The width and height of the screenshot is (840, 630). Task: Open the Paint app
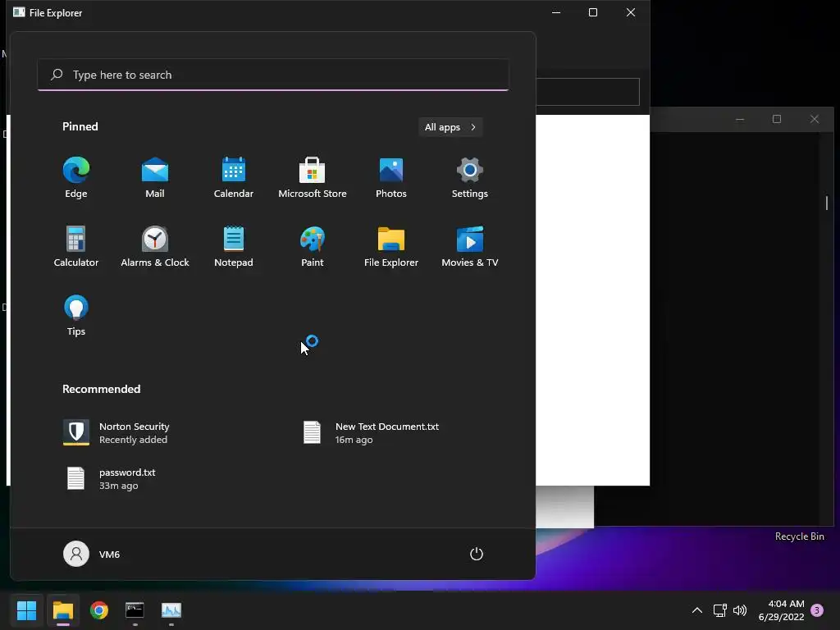click(x=313, y=246)
